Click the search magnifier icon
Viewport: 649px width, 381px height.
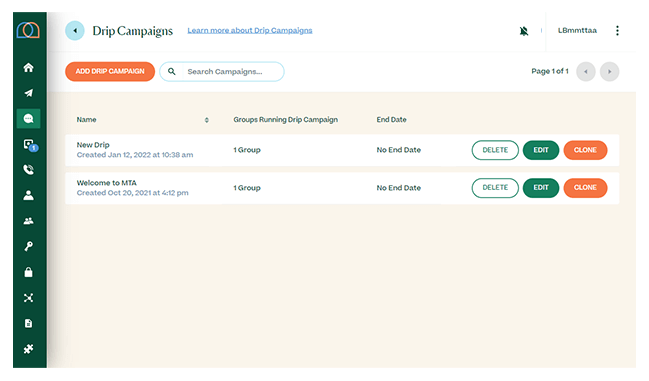[x=171, y=72]
